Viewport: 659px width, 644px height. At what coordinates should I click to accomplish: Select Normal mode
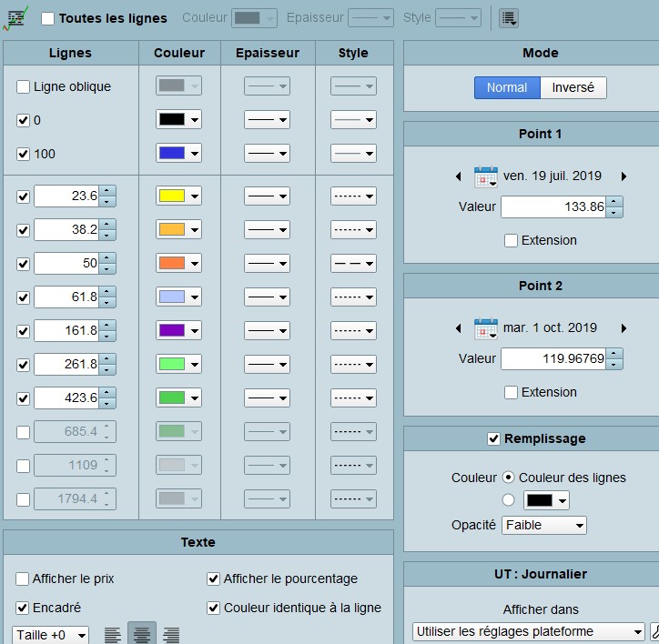[x=507, y=87]
